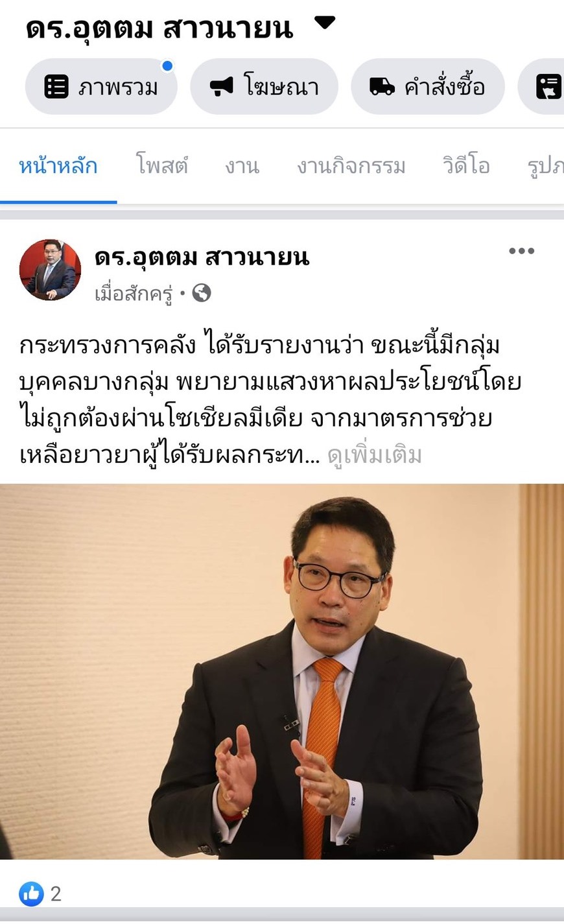
Task: Click the ภาพรวม pill button label
Action: [118, 86]
